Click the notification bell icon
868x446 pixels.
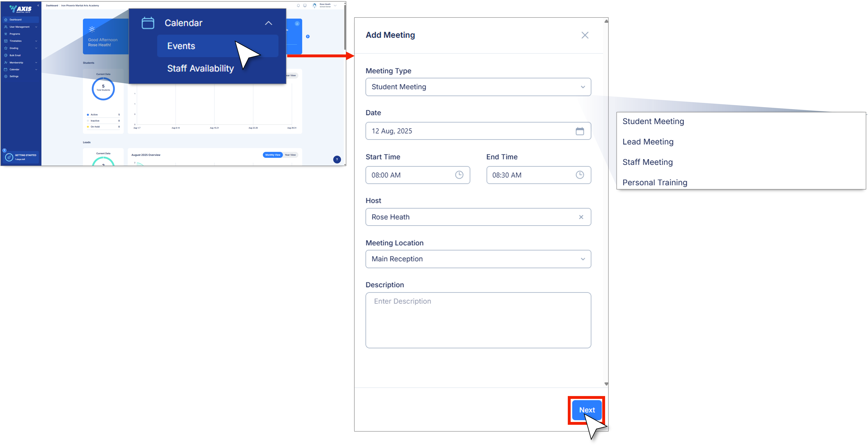(298, 6)
